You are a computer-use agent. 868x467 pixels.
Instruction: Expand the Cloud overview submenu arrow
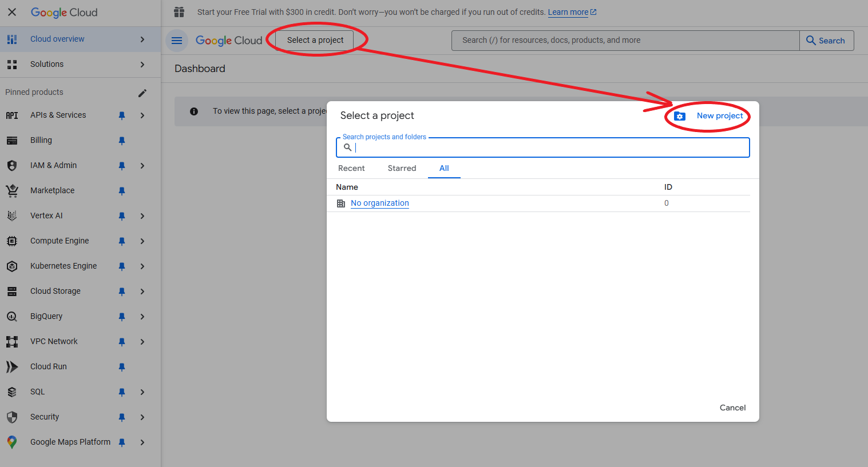click(x=142, y=39)
